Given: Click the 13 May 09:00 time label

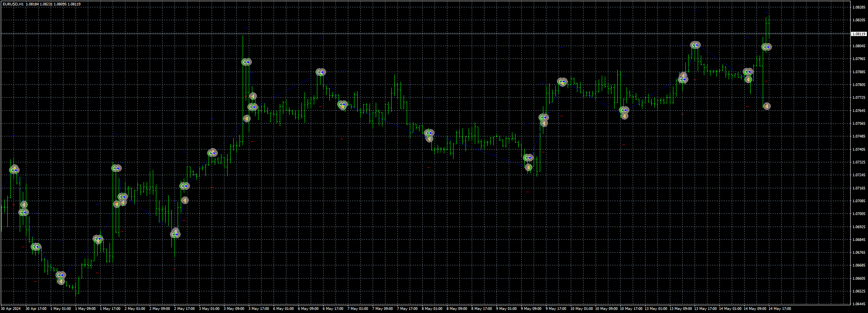Looking at the screenshot, I should coord(681,309).
